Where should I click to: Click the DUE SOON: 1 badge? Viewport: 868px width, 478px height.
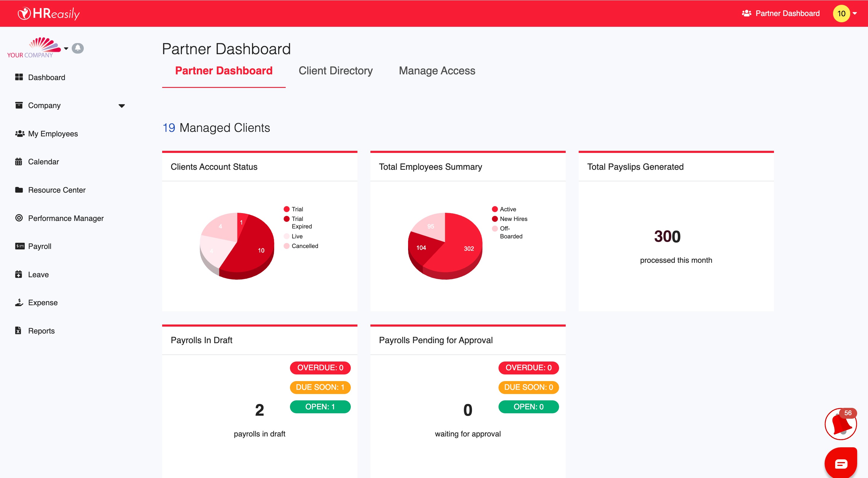[x=320, y=387]
